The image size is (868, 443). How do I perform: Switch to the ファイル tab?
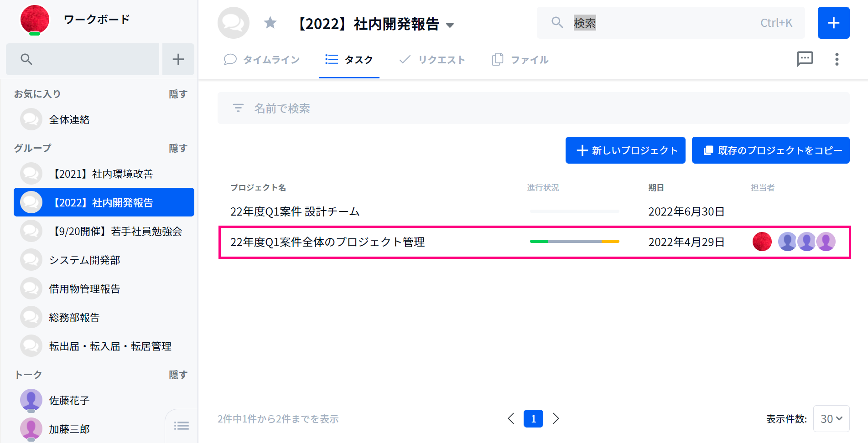[x=520, y=60]
